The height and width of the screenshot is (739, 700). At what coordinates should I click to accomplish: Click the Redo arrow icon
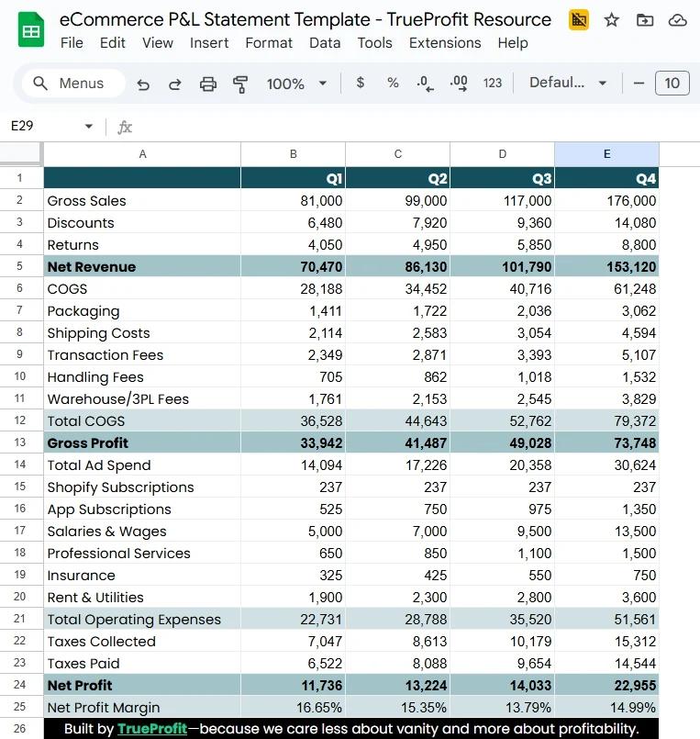tap(174, 84)
